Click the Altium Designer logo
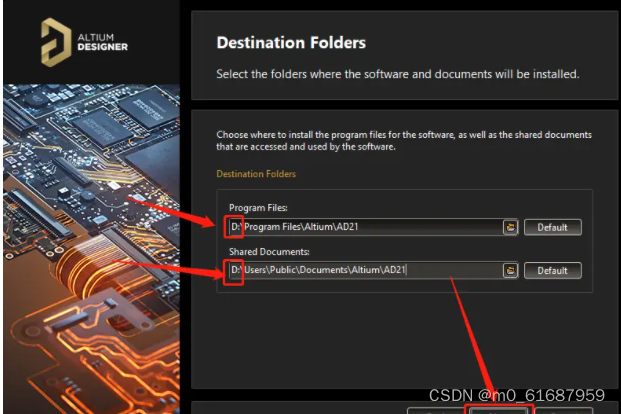This screenshot has height=414, width=621. tap(84, 42)
